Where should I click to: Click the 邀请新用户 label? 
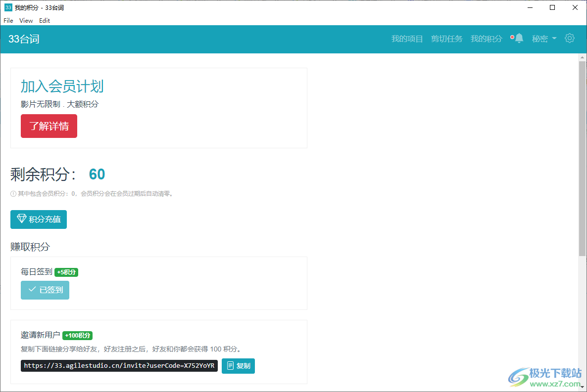click(41, 335)
